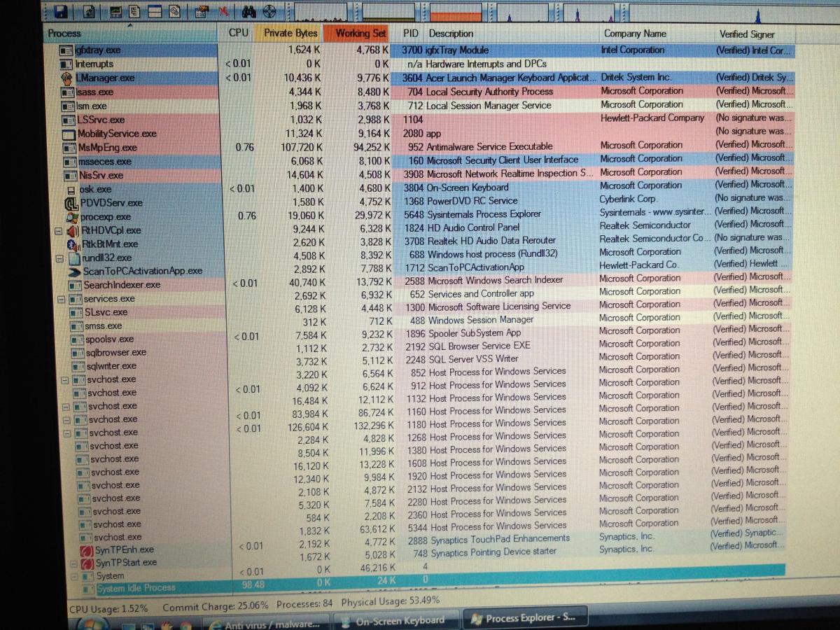Click 'Commit Charge: 25.06%' in status bar
The width and height of the screenshot is (840, 630).
click(215, 606)
